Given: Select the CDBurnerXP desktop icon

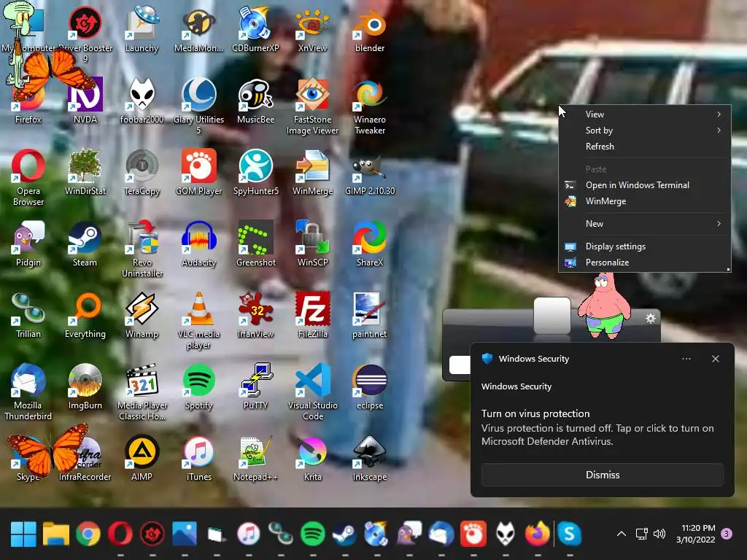Looking at the screenshot, I should tap(255, 28).
